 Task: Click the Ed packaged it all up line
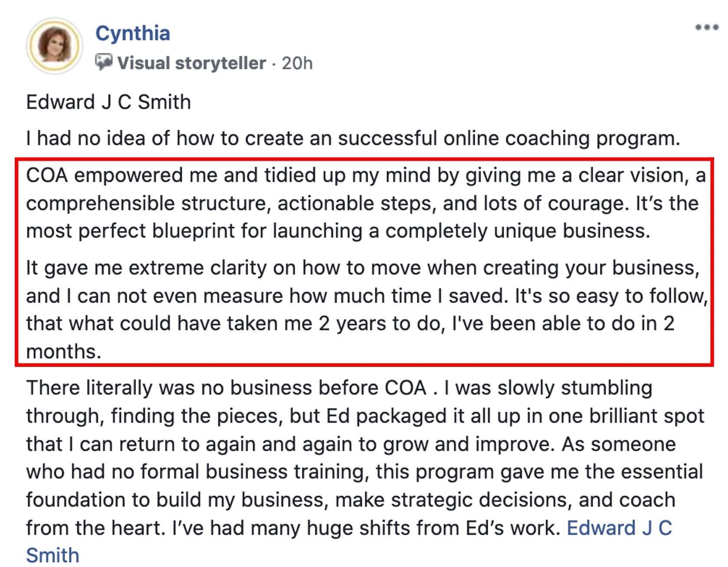coord(365,416)
